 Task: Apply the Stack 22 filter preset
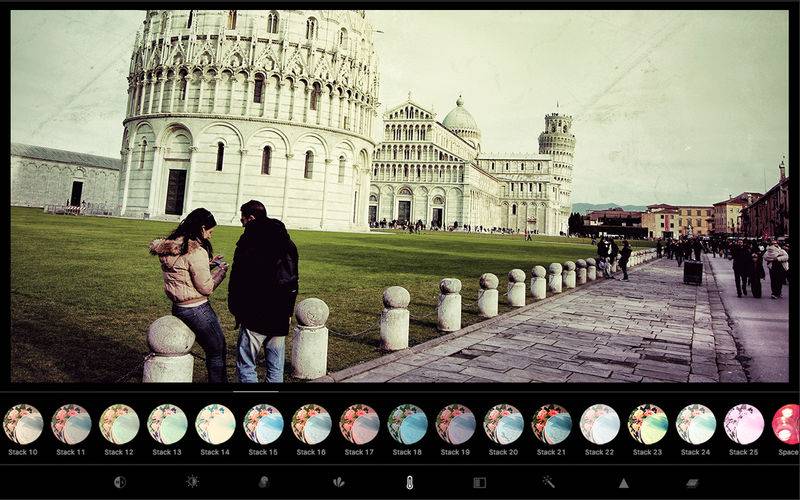click(599, 424)
